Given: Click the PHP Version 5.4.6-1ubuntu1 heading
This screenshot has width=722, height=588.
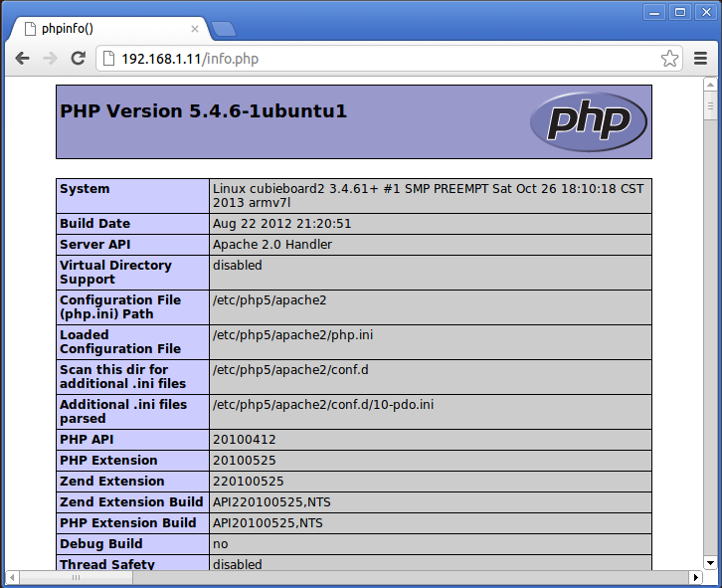Looking at the screenshot, I should click(204, 111).
